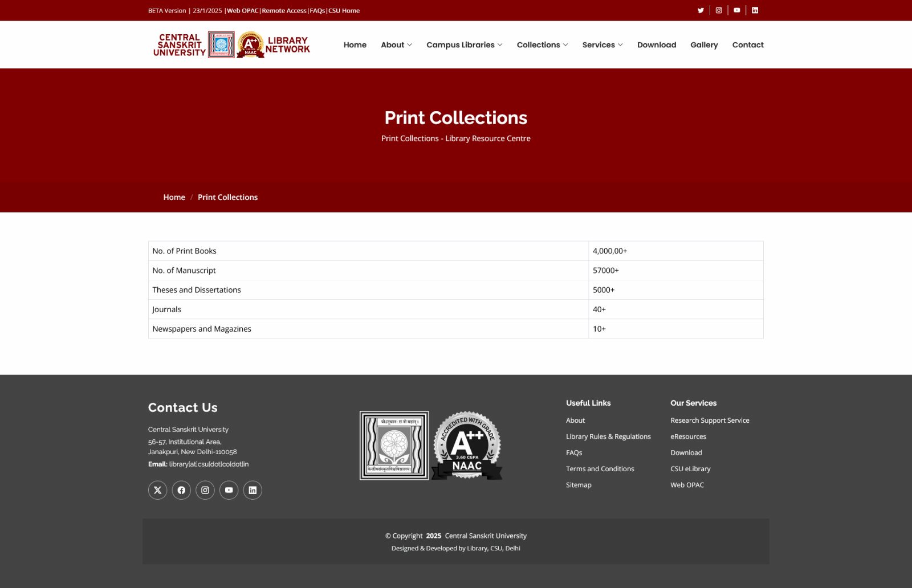Expand the About dropdown menu
The height and width of the screenshot is (588, 912).
(396, 44)
